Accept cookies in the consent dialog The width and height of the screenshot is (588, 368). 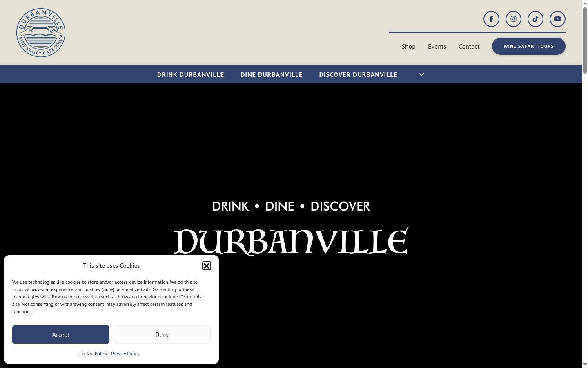coord(61,335)
